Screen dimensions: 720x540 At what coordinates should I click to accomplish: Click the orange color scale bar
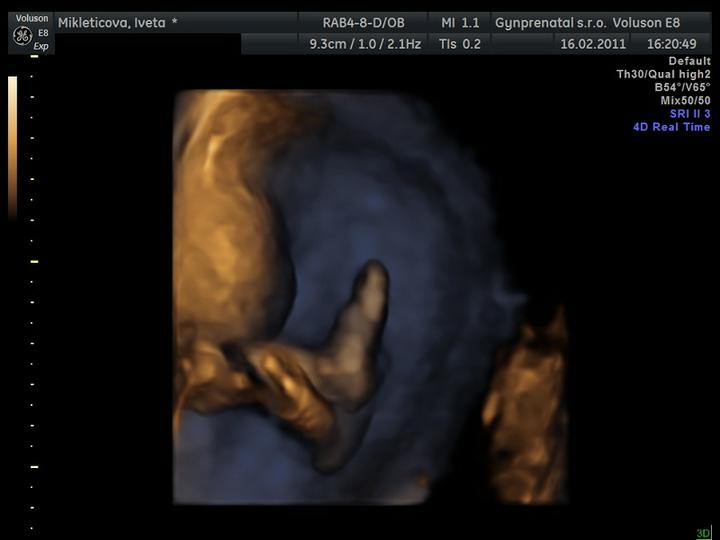coord(13,146)
